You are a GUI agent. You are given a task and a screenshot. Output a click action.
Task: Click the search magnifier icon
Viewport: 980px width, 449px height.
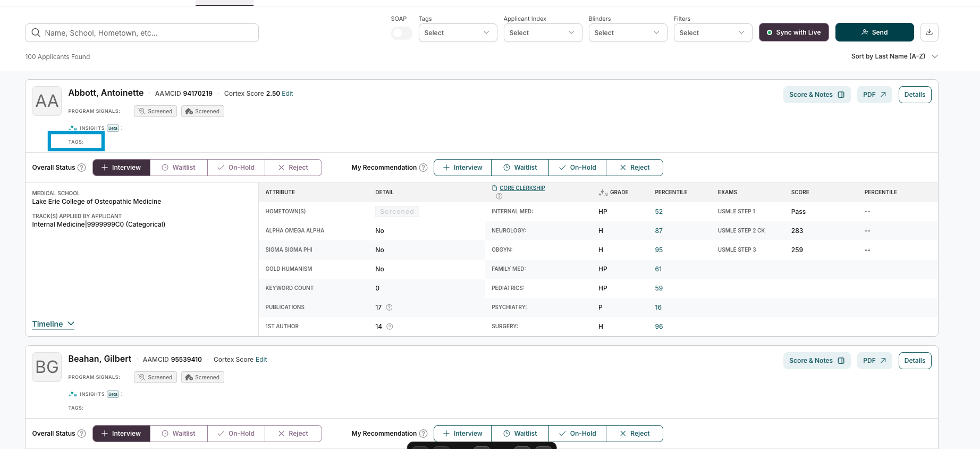36,32
